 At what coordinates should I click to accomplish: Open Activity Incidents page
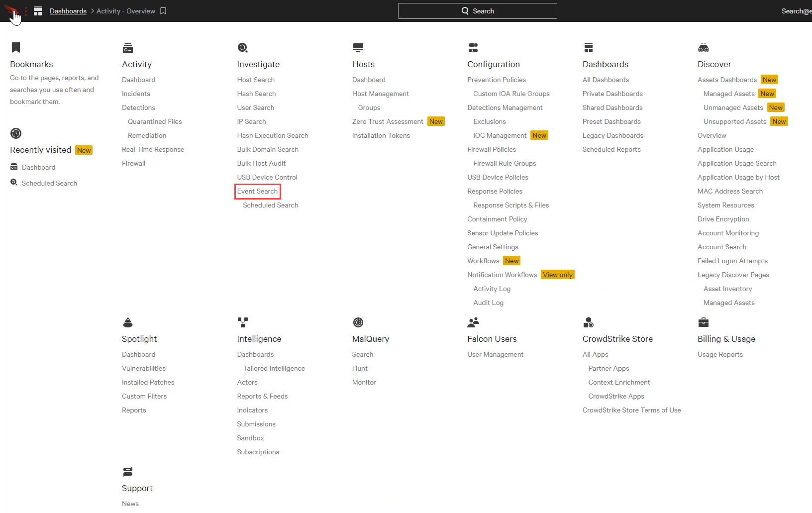[136, 94]
